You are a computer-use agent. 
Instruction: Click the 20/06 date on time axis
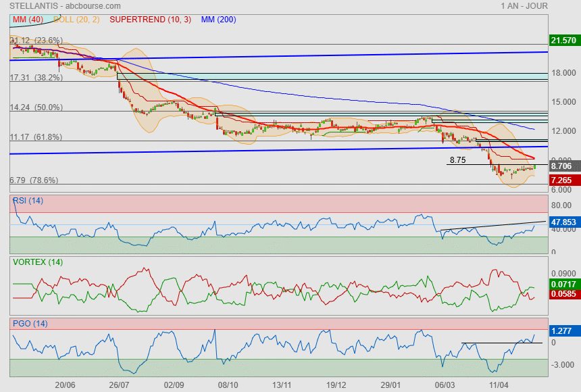65,385
